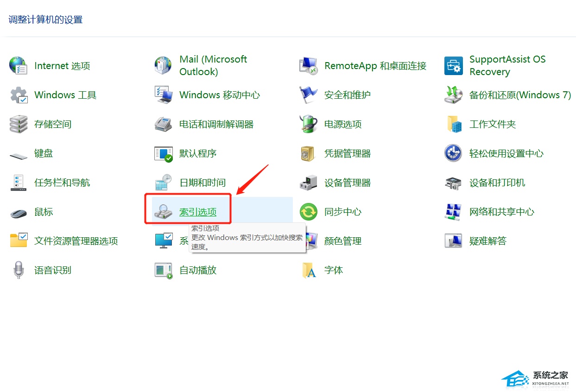Click the 自动播放 icon
The image size is (576, 392).
tap(164, 270)
